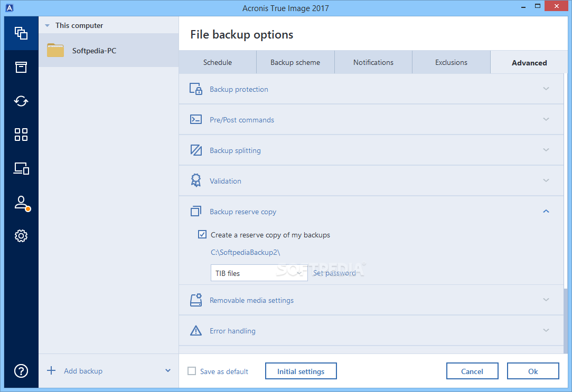Click the Backup reserve copy icon
The width and height of the screenshot is (572, 392).
(x=196, y=211)
